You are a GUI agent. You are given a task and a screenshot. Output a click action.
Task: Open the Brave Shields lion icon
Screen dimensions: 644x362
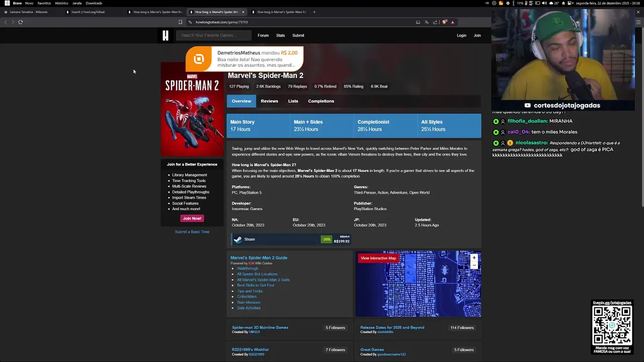point(444,22)
